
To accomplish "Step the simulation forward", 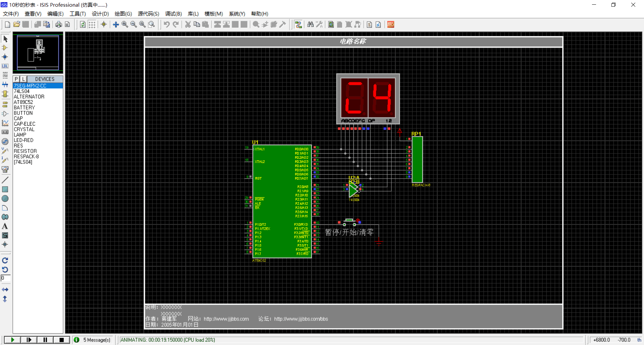I will pos(29,340).
